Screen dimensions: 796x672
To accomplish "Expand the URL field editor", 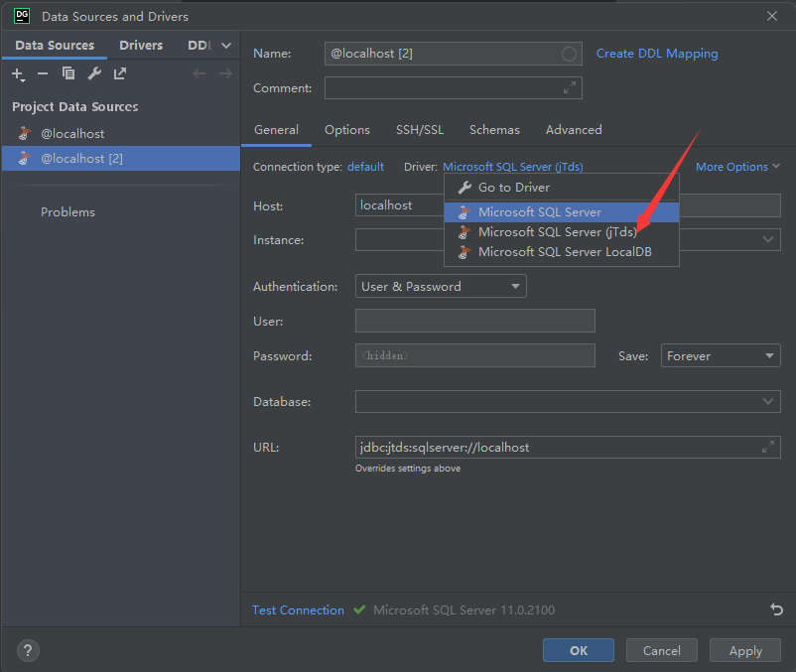I will tap(768, 447).
